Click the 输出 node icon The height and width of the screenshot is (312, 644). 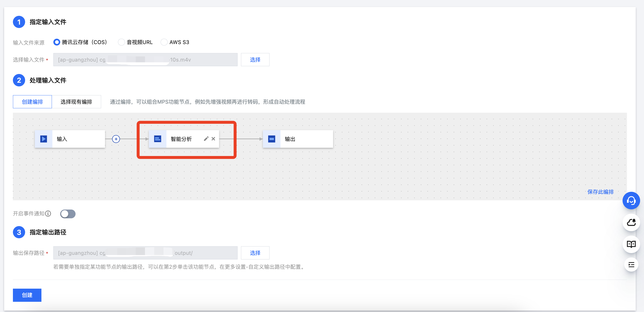click(x=271, y=139)
